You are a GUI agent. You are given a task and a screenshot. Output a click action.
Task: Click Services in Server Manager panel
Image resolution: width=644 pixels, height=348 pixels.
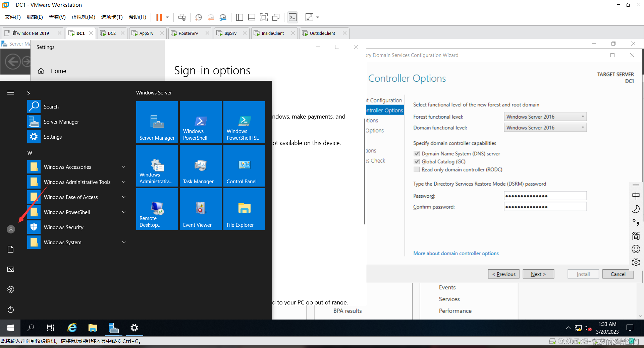[x=449, y=299]
